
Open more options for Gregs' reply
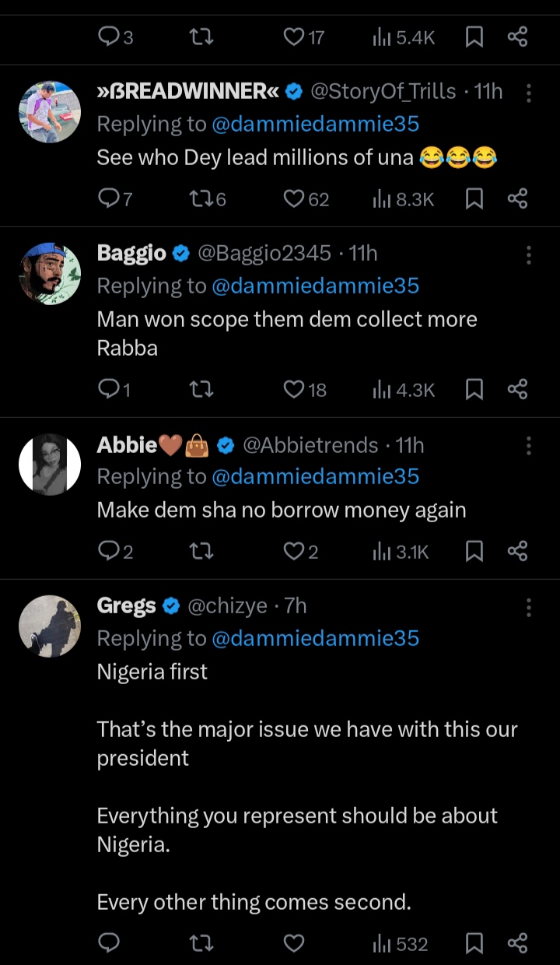click(x=529, y=607)
